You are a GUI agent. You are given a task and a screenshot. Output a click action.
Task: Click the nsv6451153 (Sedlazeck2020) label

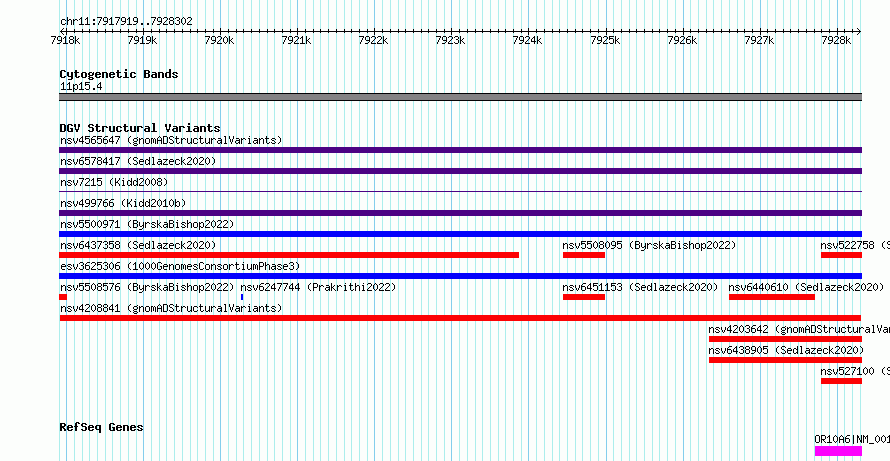[640, 287]
